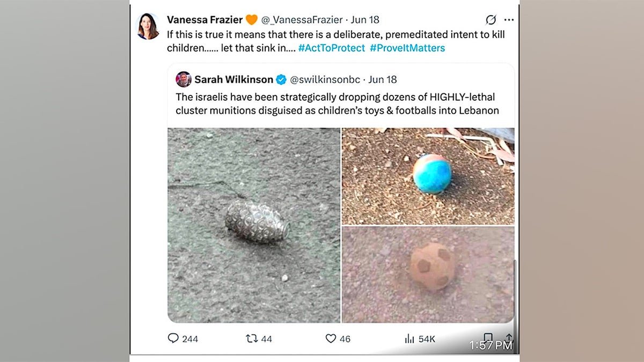The image size is (644, 362).
Task: Open the silver egg-shaped munition photo
Action: tap(254, 225)
